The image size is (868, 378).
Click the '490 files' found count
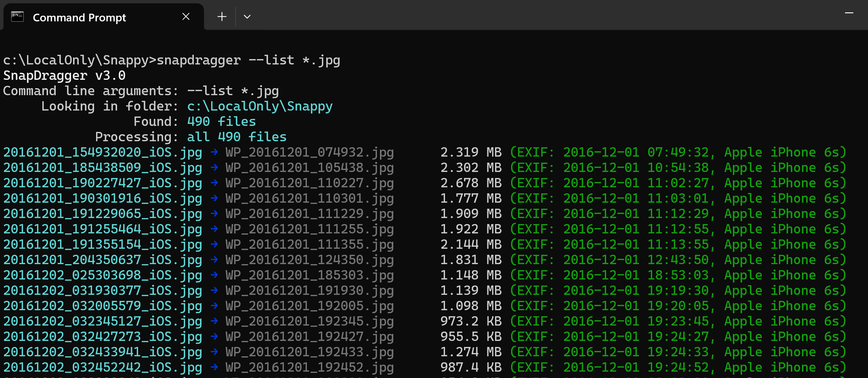tap(222, 122)
